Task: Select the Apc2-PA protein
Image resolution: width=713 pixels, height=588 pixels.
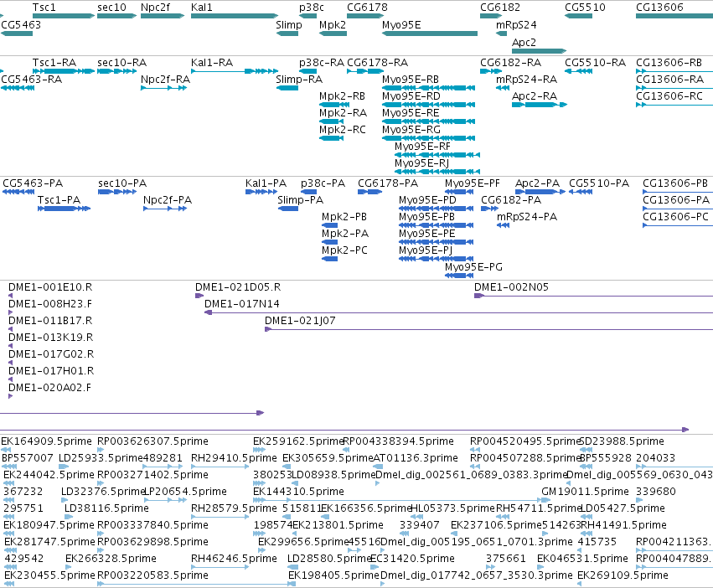Action: pyautogui.click(x=540, y=192)
